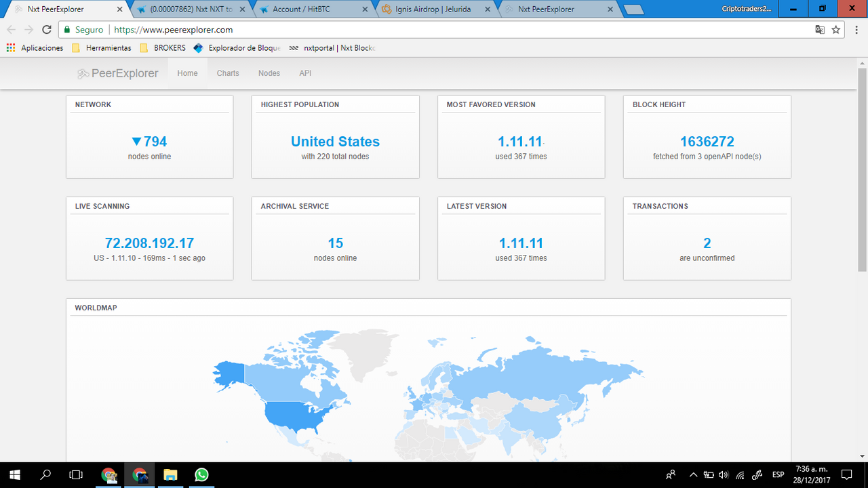Click the browser reload page icon
Screen dimensions: 868x488
point(47,30)
